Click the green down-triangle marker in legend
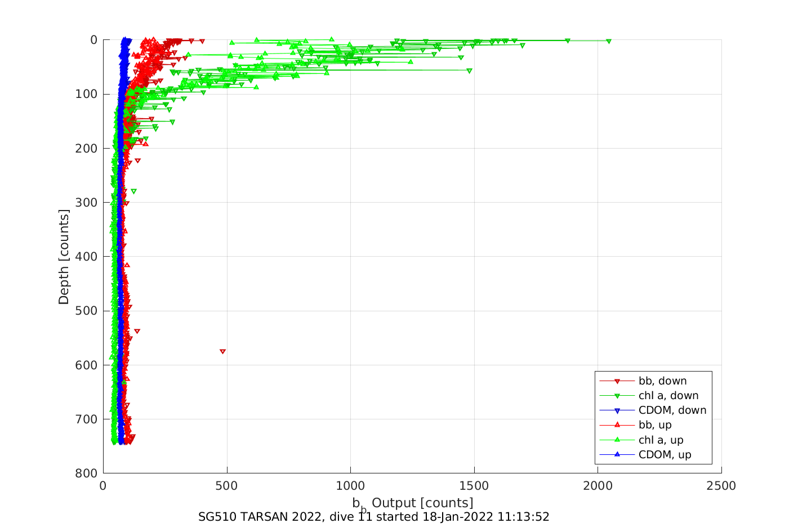This screenshot has height=532, width=798. [617, 396]
